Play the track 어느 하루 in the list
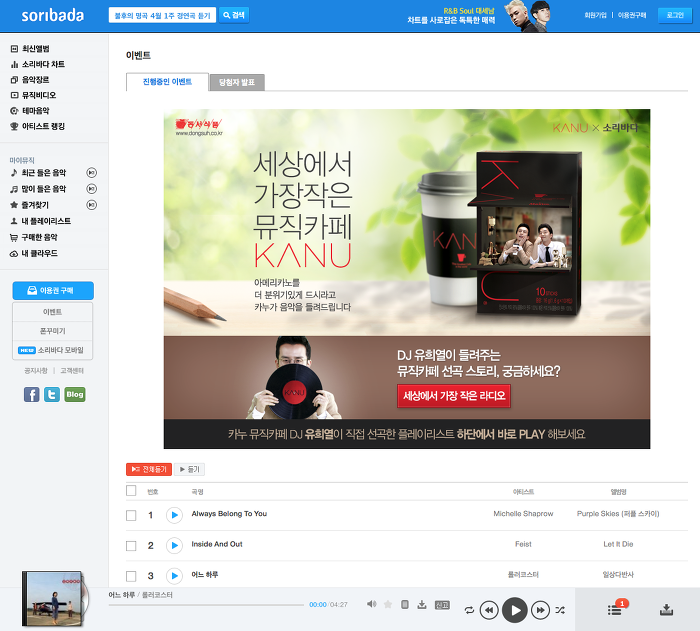 click(175, 576)
